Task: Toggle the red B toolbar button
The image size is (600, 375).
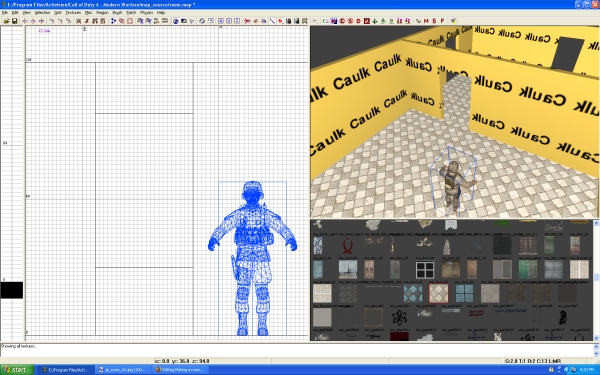Action: (x=434, y=21)
